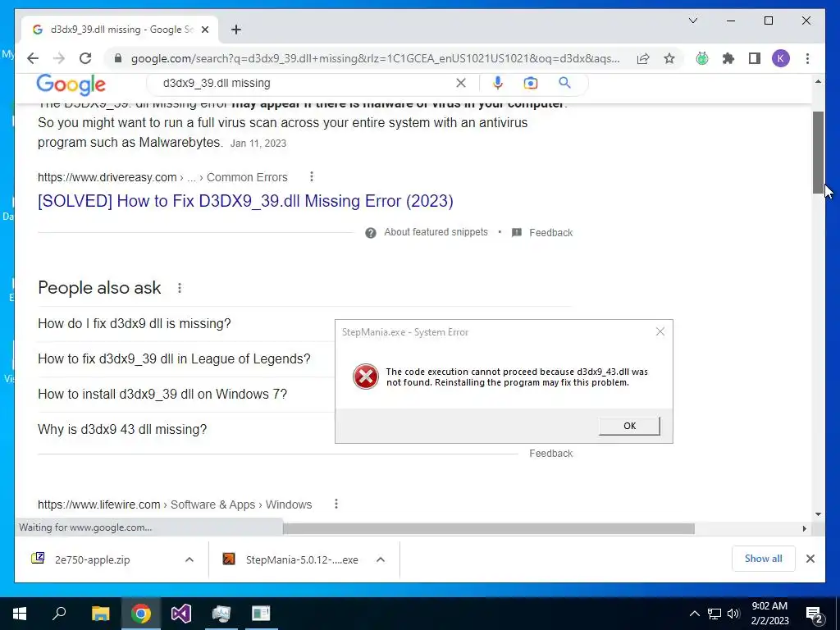Switch to Visual Studio in the taskbar
The image size is (840, 630).
pos(181,614)
